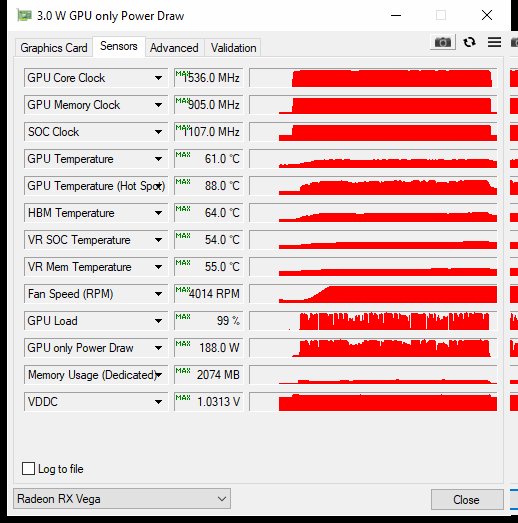518x523 pixels.
Task: Click the 1536.0 MHz core clock value
Action: pyautogui.click(x=209, y=78)
